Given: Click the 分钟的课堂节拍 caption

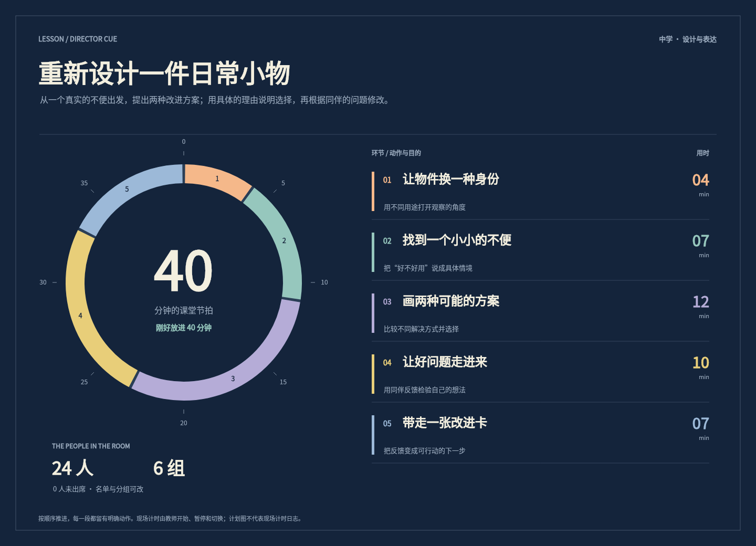Looking at the screenshot, I should coord(184,310).
